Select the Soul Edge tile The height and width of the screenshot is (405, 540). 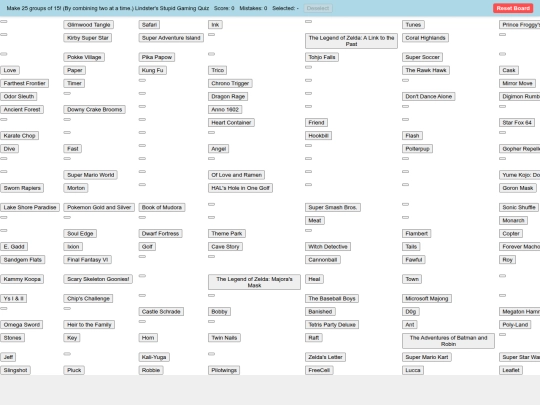[80, 233]
